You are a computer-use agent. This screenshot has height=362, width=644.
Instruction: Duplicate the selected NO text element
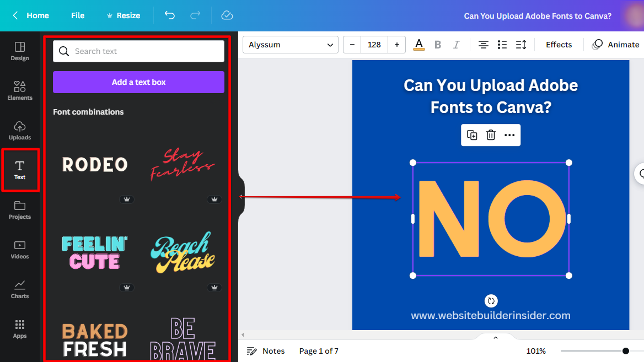click(472, 134)
